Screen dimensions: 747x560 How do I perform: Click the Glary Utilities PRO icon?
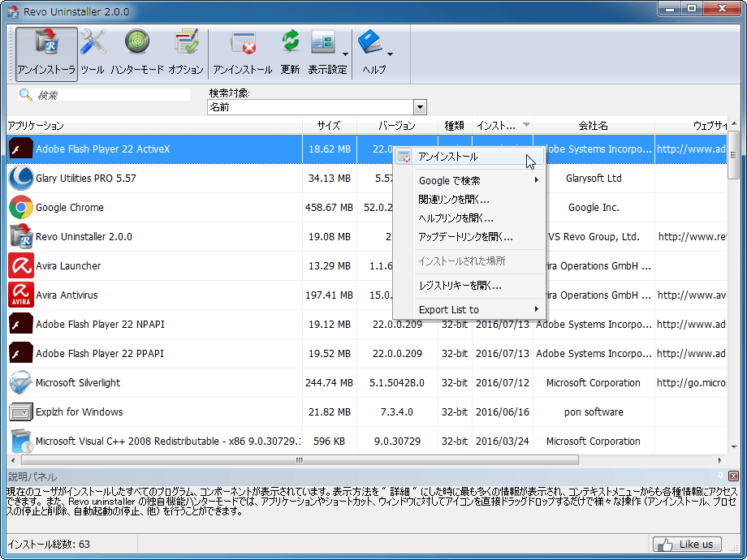(x=21, y=178)
